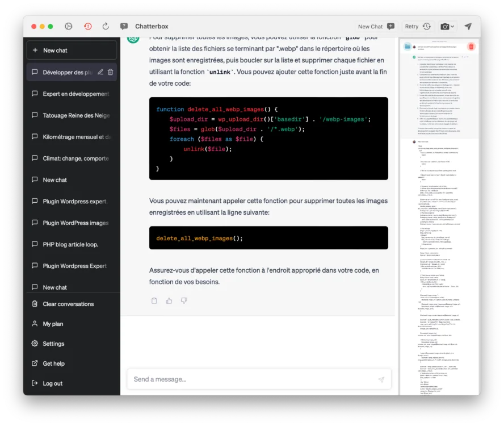Viewport: 504px width, 426px height.
Task: Open the 'Kilométrage mensuel' conversation
Action: (72, 137)
